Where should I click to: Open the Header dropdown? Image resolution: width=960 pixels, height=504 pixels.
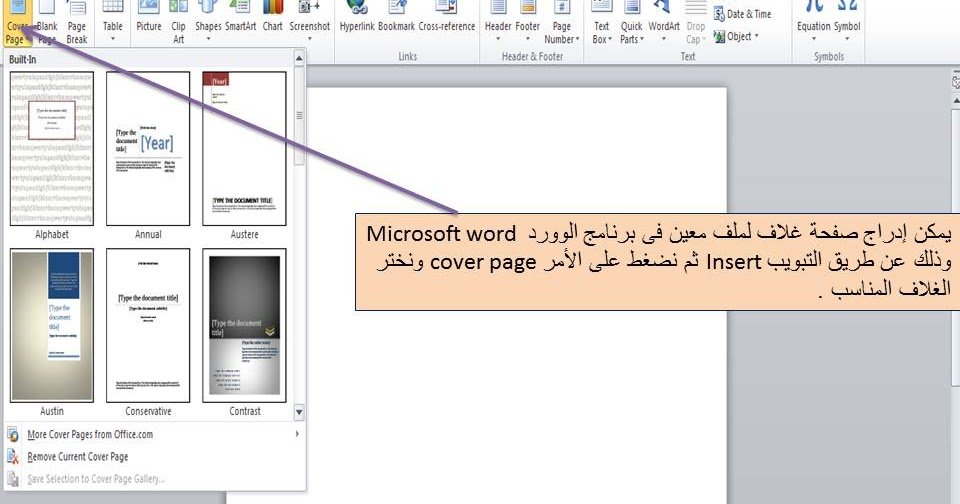click(x=498, y=23)
